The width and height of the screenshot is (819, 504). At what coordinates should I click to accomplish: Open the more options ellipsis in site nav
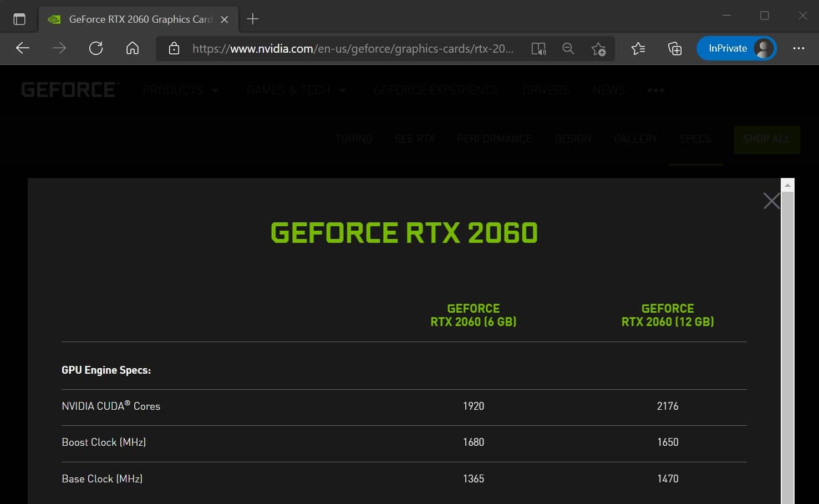coord(655,90)
